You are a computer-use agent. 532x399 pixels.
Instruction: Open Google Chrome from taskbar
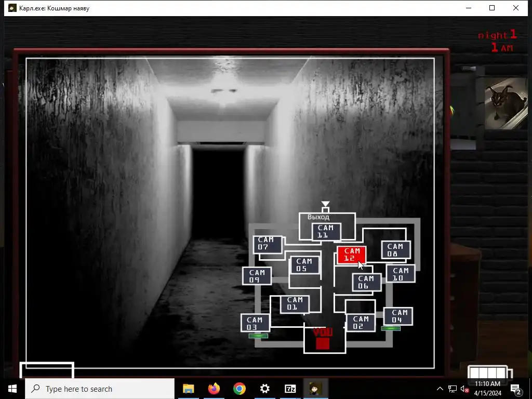pyautogui.click(x=239, y=389)
